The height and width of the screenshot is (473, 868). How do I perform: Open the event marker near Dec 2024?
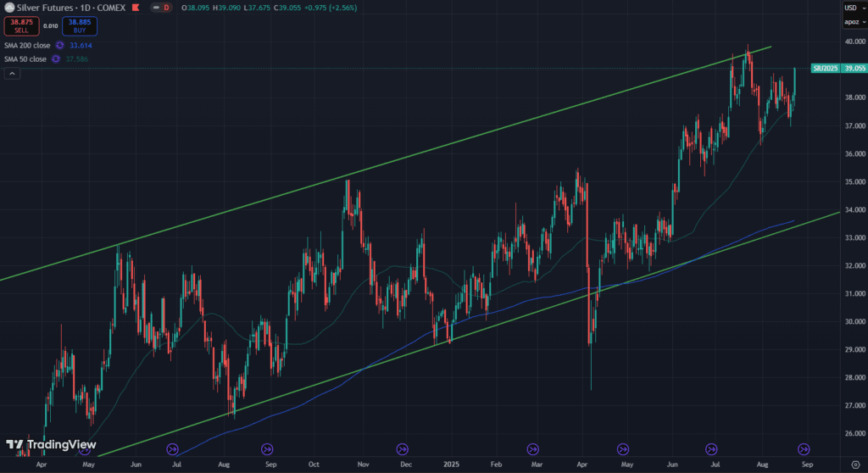(x=402, y=448)
